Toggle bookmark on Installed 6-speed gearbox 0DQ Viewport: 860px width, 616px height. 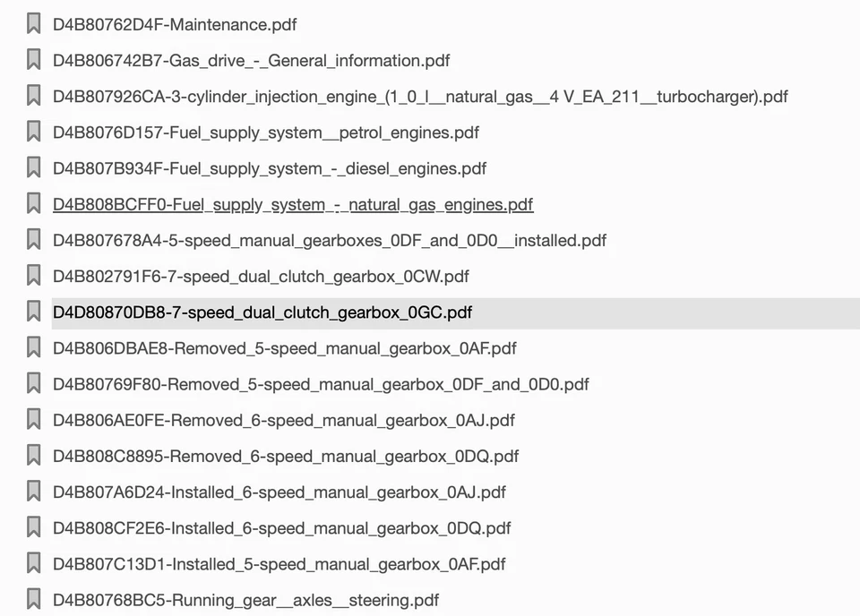tap(34, 528)
